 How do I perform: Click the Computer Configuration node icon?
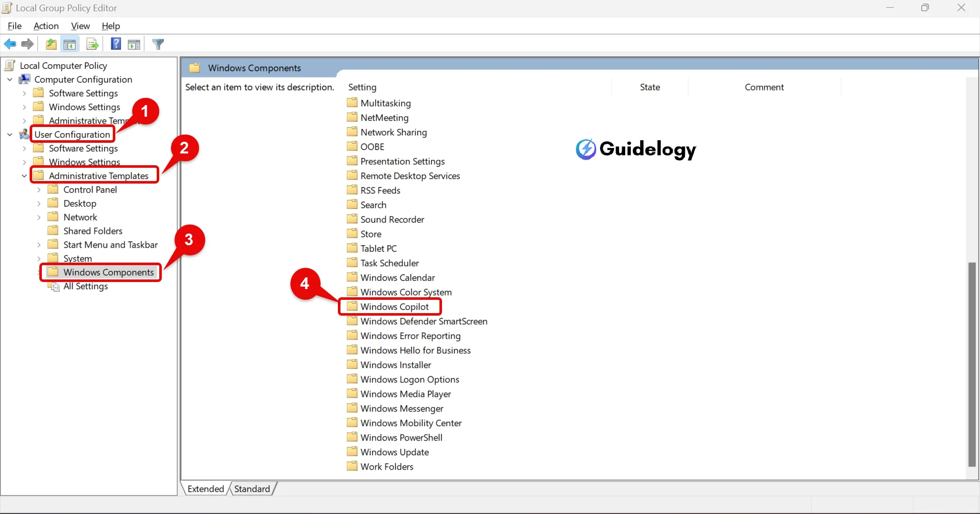(24, 79)
